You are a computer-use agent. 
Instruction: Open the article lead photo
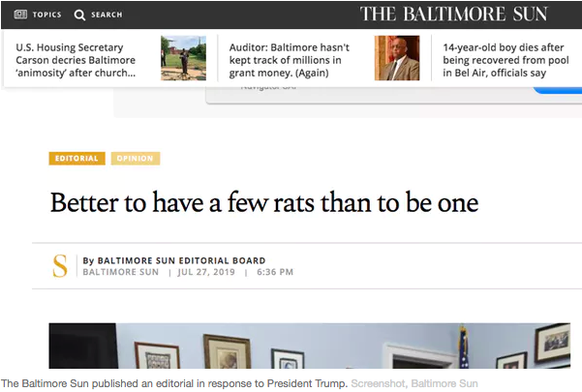[310, 346]
